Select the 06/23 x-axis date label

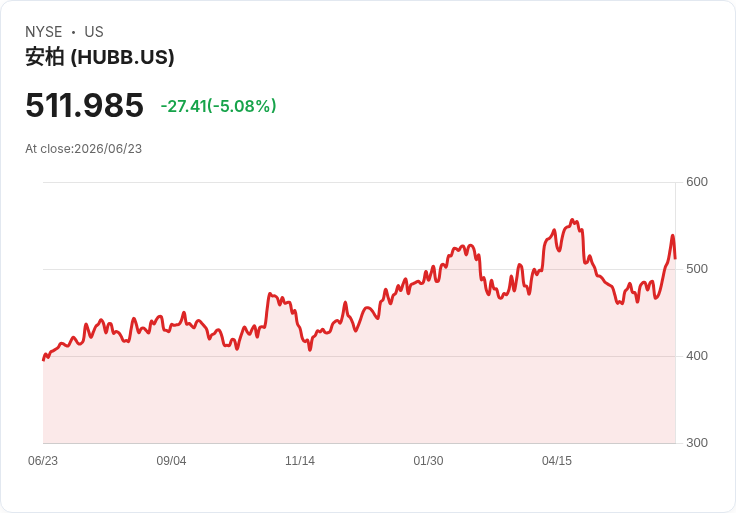pyautogui.click(x=43, y=461)
